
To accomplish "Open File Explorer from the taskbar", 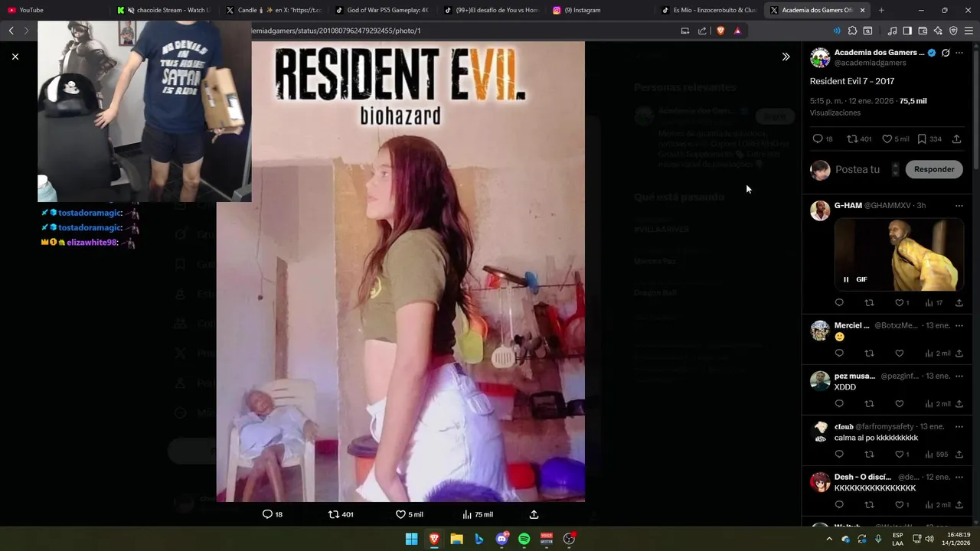I will click(456, 539).
